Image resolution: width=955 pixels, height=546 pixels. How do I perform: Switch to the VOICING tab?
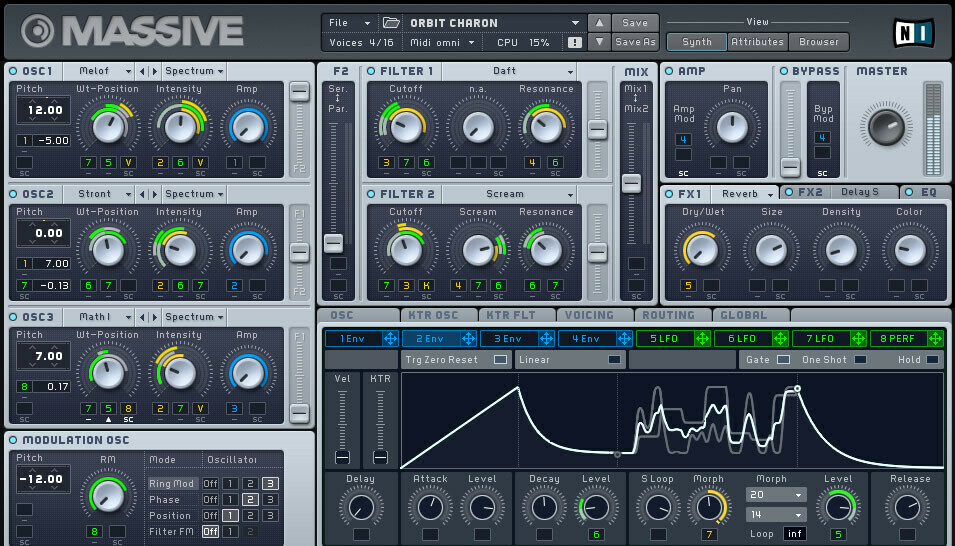click(594, 316)
